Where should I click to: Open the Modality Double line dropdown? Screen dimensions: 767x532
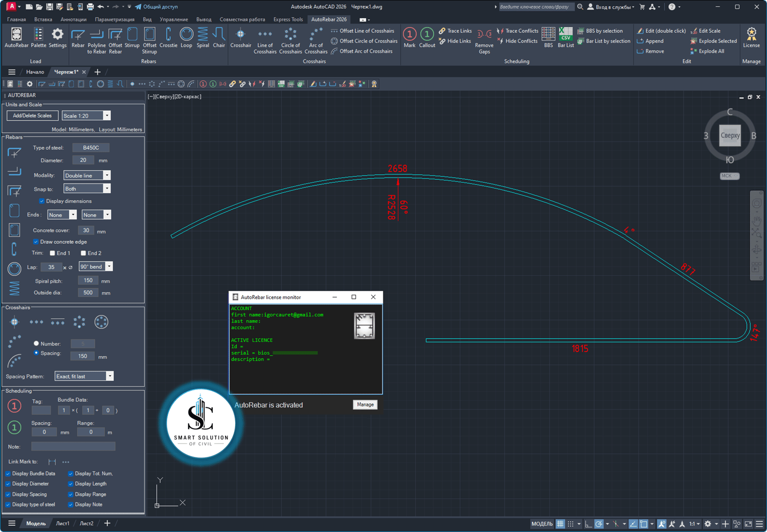86,175
